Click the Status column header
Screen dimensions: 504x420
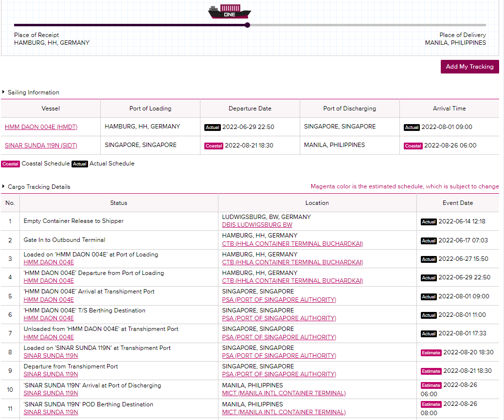119,203
